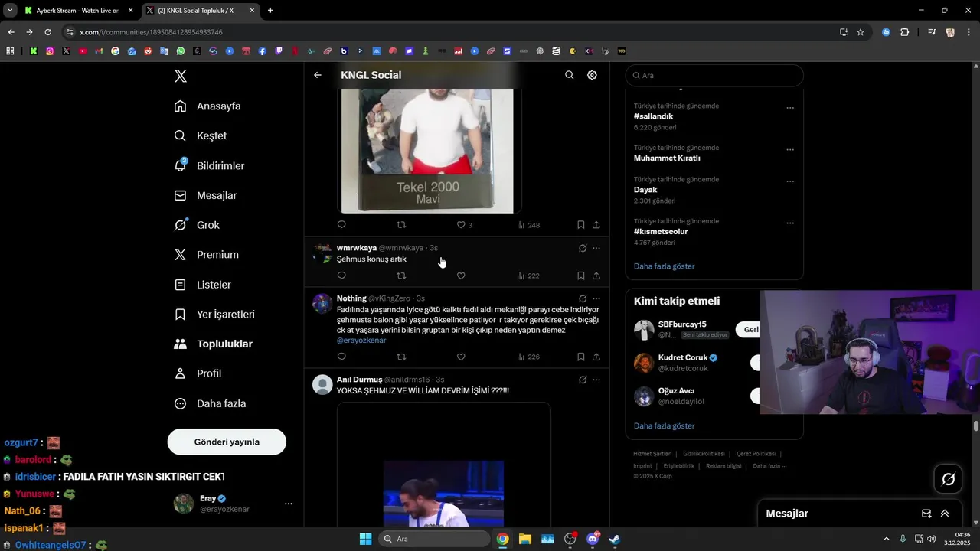This screenshot has height=551, width=980.
Task: Open Anasayfa home page
Action: (x=207, y=106)
